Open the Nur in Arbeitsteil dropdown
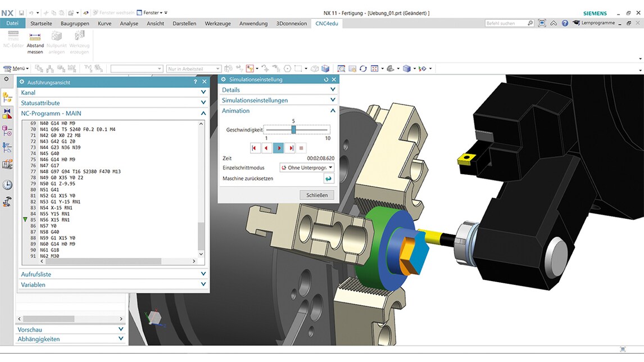644x362 pixels. tap(194, 69)
